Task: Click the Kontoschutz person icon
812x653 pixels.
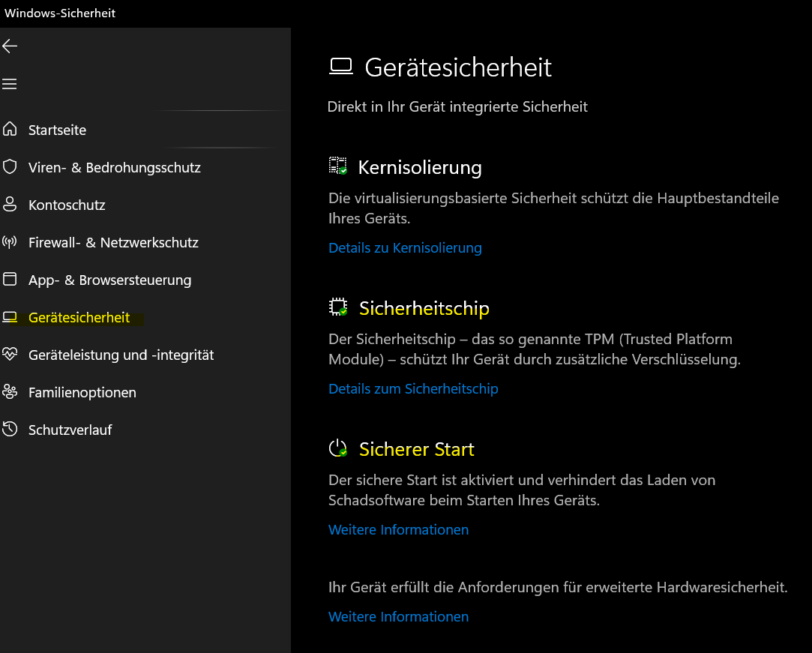Action: point(10,205)
